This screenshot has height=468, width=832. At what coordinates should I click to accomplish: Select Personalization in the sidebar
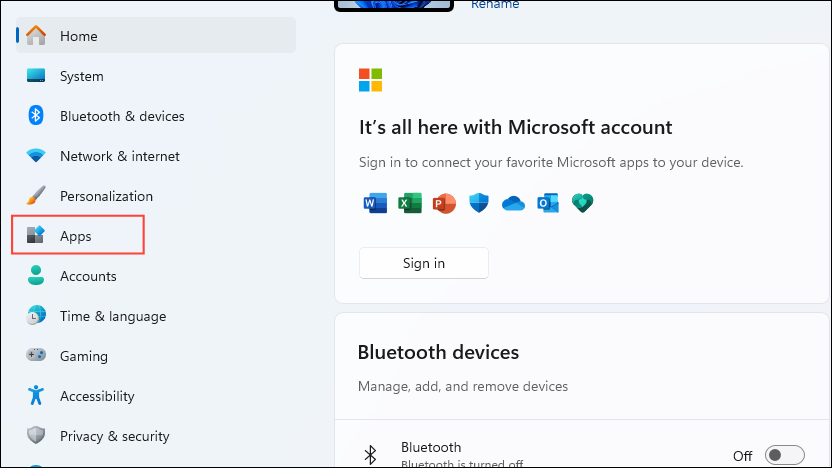tap(156, 196)
